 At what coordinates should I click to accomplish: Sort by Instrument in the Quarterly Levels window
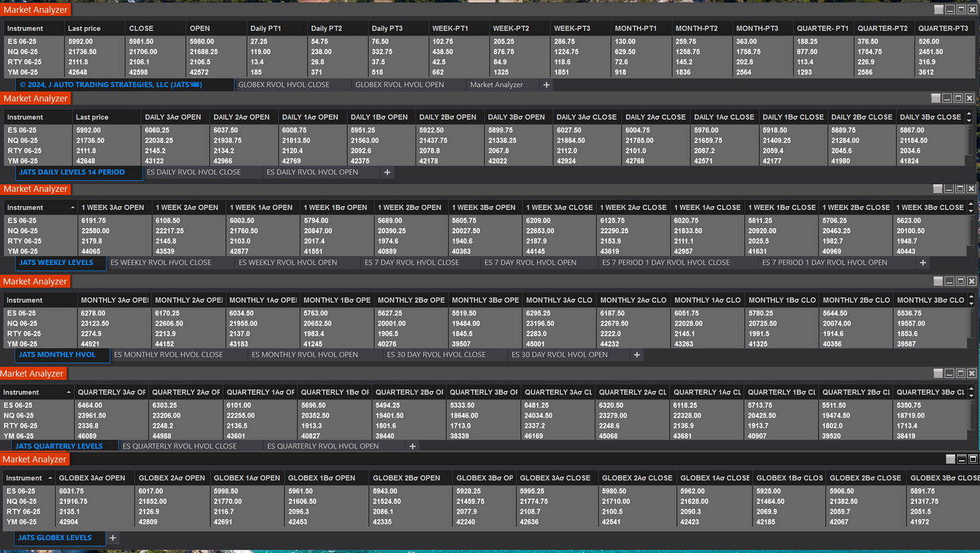coord(37,392)
